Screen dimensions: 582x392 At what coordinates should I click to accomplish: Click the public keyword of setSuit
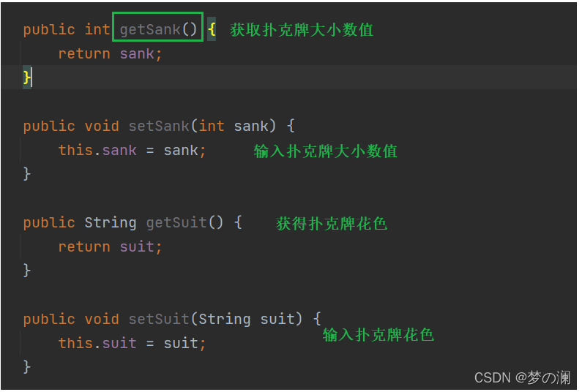point(49,319)
